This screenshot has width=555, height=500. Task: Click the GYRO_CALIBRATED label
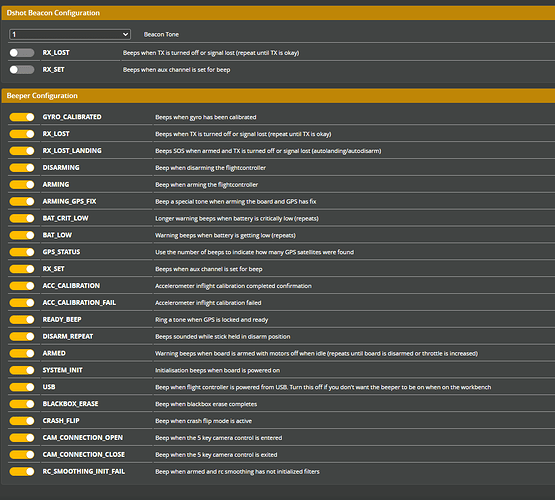click(x=72, y=117)
